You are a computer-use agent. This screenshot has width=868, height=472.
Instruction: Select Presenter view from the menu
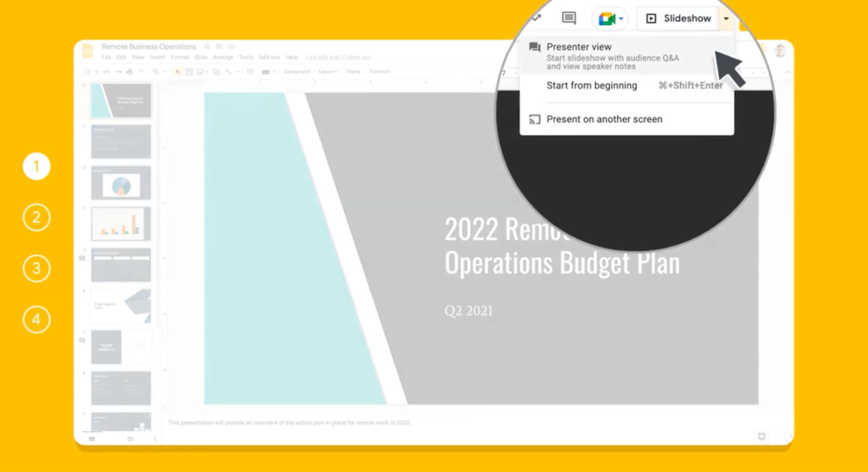pyautogui.click(x=579, y=47)
